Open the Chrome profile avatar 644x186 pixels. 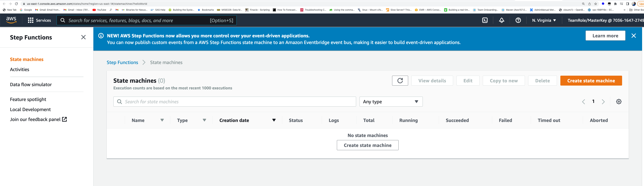click(634, 4)
